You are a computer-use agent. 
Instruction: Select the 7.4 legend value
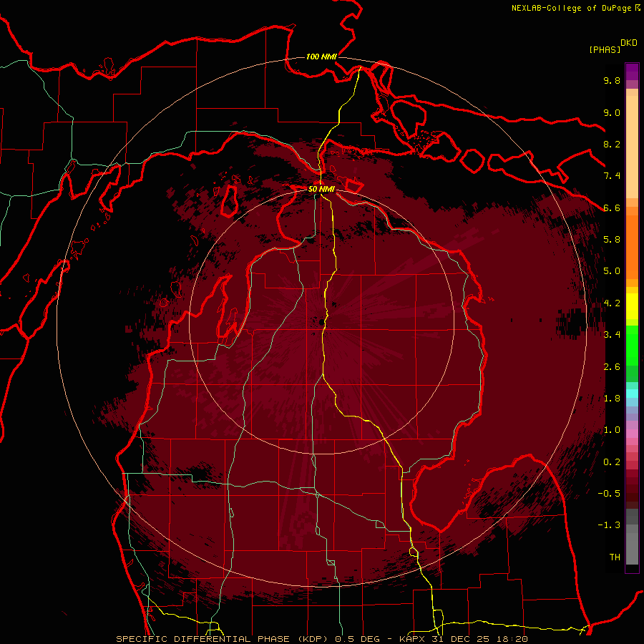click(x=612, y=176)
